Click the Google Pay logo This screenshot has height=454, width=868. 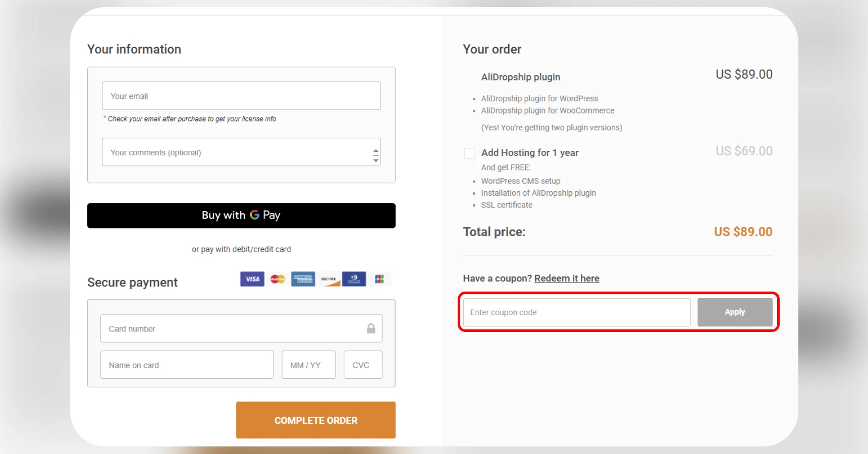click(x=255, y=215)
